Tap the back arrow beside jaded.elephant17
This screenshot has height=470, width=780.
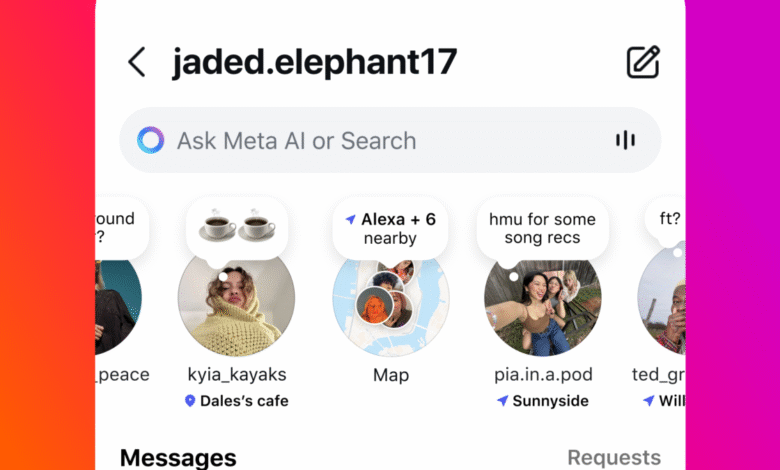tap(137, 62)
